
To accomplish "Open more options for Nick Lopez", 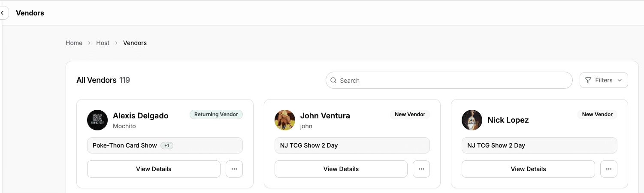I will [609, 169].
